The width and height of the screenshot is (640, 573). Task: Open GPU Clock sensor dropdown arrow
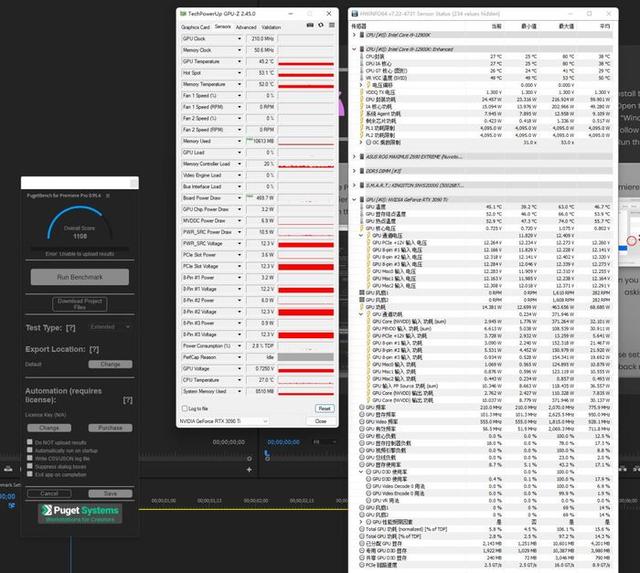click(x=240, y=39)
